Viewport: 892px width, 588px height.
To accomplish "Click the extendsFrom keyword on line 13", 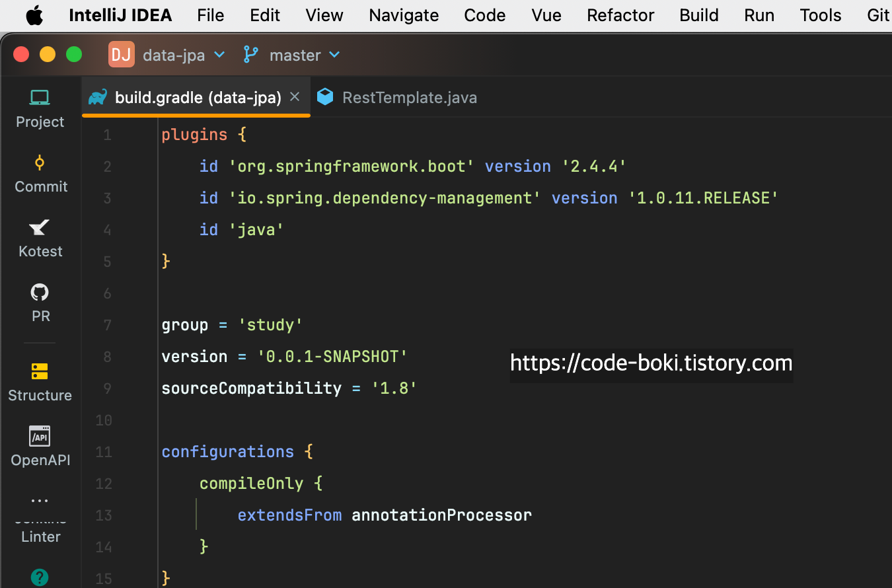I will click(289, 515).
